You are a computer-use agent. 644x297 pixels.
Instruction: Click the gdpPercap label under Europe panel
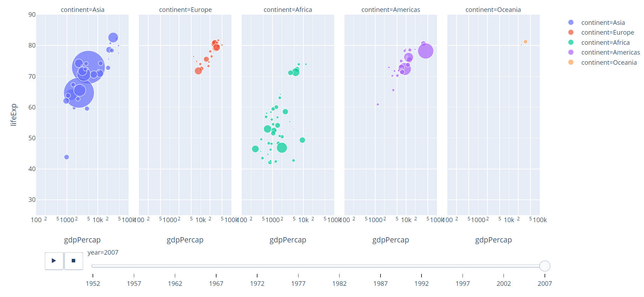point(185,240)
